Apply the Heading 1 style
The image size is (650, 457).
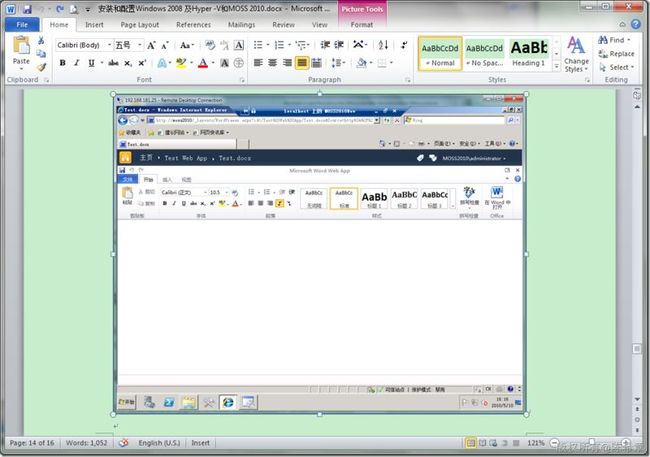529,53
